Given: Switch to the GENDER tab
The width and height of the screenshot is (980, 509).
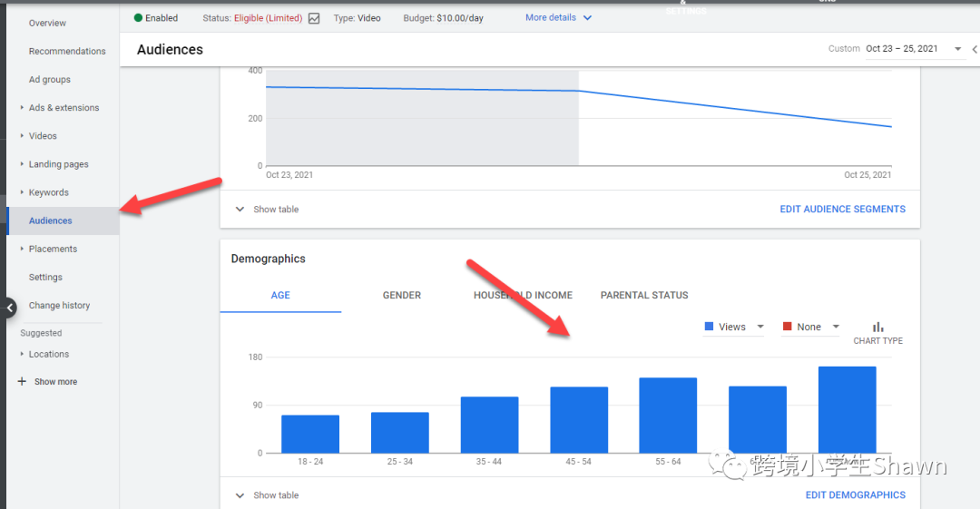Looking at the screenshot, I should (x=401, y=296).
